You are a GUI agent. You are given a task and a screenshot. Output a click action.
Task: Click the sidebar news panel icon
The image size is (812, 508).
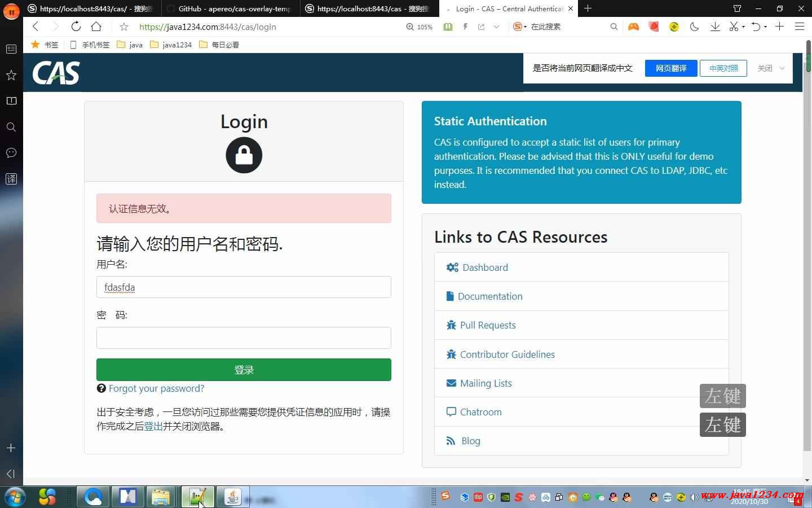(x=11, y=49)
